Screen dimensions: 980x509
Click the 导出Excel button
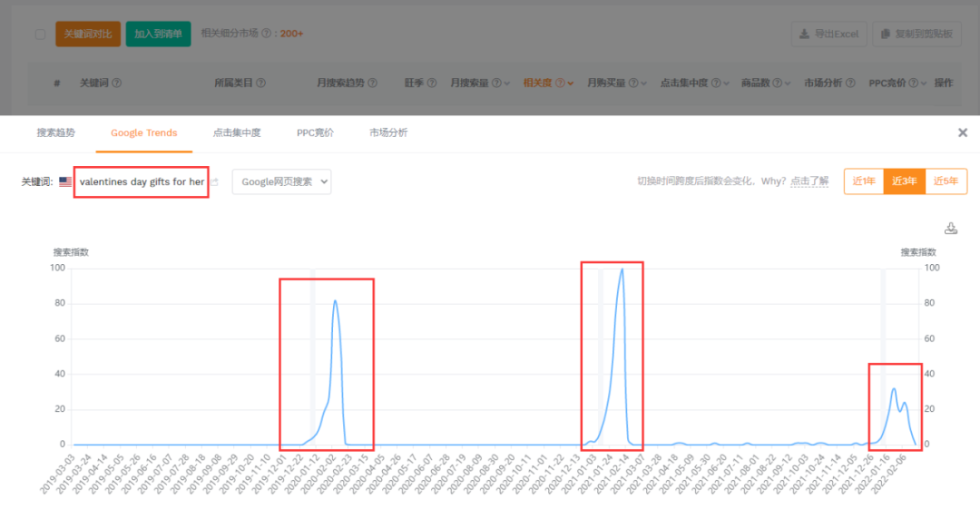828,34
